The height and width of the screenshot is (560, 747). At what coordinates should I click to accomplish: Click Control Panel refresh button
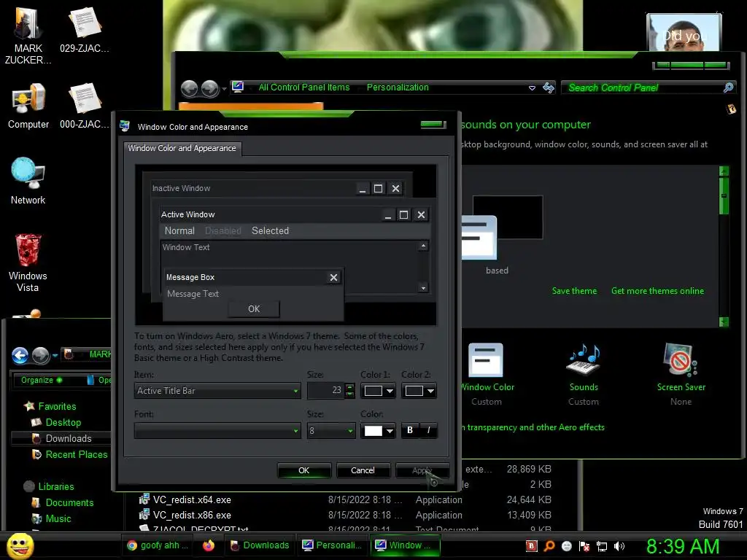coord(549,87)
